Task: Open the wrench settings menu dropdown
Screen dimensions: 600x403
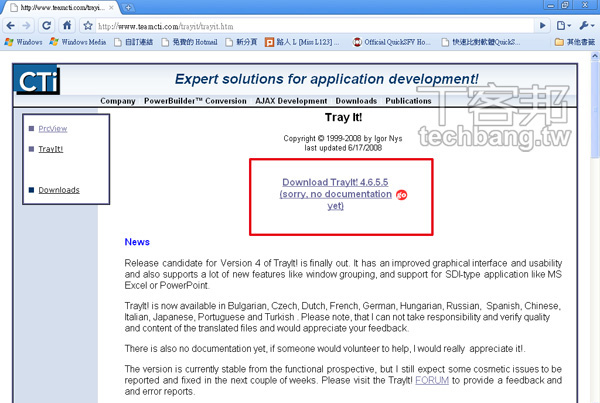Action: point(586,26)
